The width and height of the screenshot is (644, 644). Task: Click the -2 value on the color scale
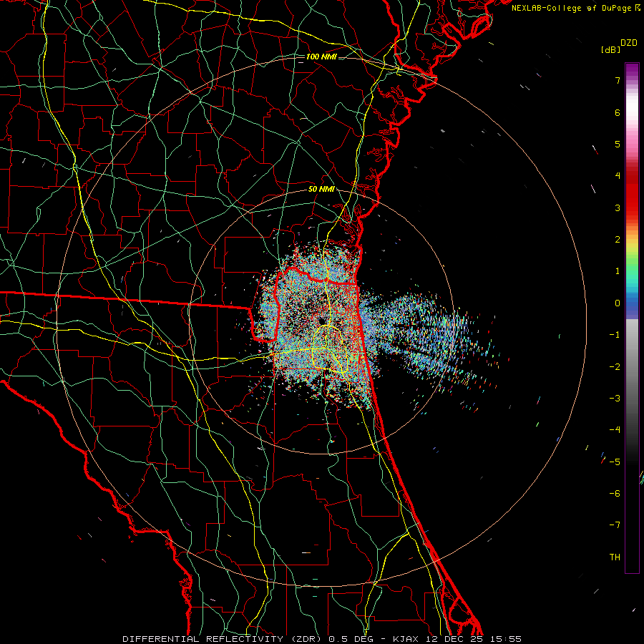615,367
